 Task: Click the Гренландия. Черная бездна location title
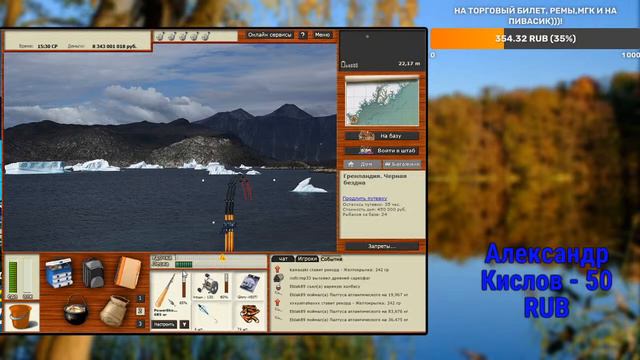point(375,179)
